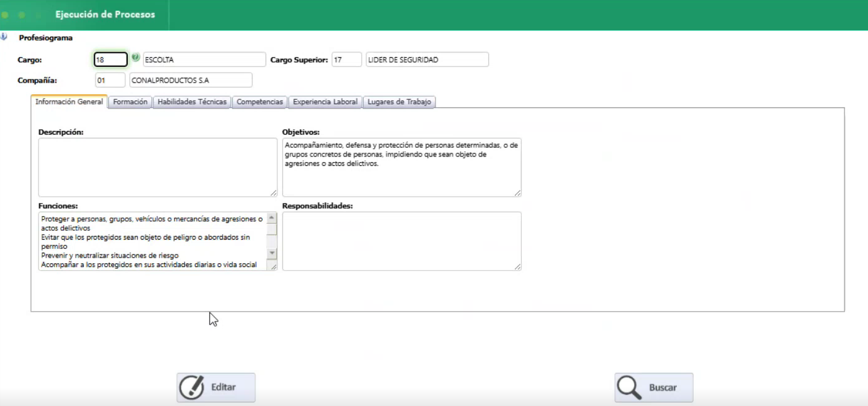Click the ESCOLTA cargo name field
Image resolution: width=868 pixels, height=406 pixels.
[x=204, y=60]
